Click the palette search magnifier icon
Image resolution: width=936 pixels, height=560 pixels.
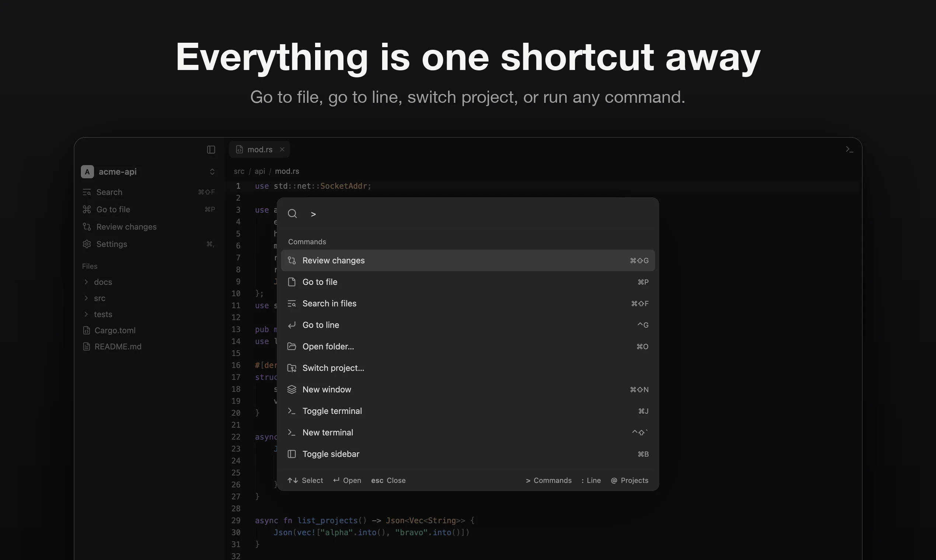pos(292,214)
